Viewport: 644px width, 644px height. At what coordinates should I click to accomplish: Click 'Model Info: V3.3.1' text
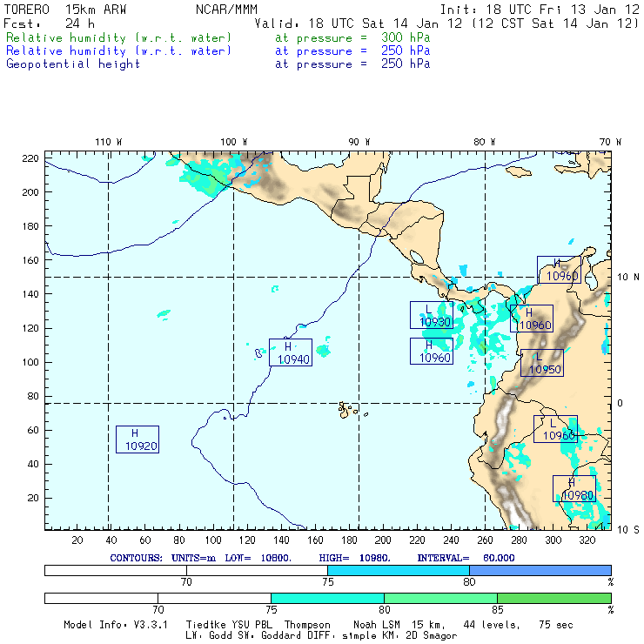[116, 625]
